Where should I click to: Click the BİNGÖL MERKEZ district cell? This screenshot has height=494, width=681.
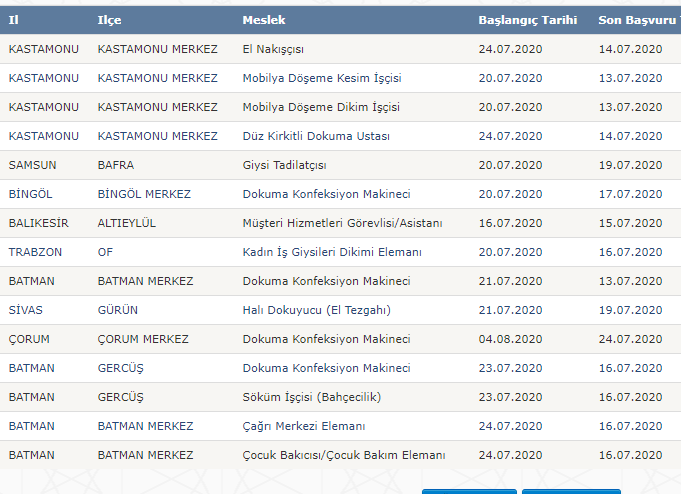tap(144, 194)
